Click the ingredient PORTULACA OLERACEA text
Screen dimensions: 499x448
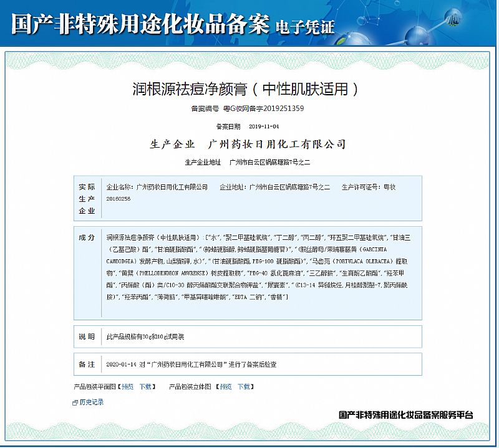(x=363, y=261)
